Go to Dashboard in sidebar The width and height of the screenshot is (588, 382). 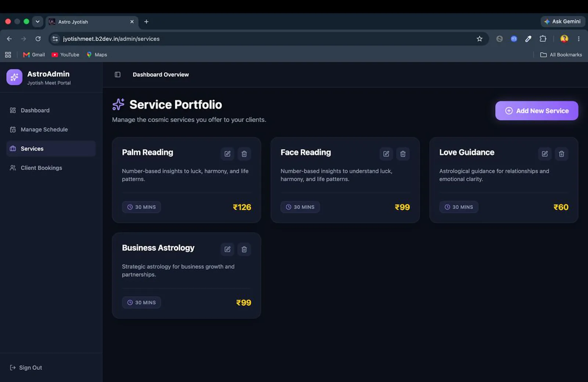51,110
